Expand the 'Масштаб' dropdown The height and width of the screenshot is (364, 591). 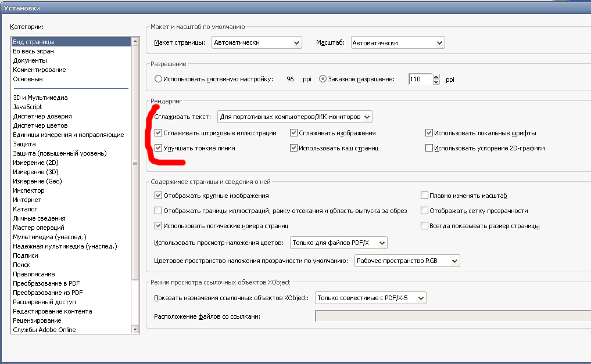coord(397,42)
